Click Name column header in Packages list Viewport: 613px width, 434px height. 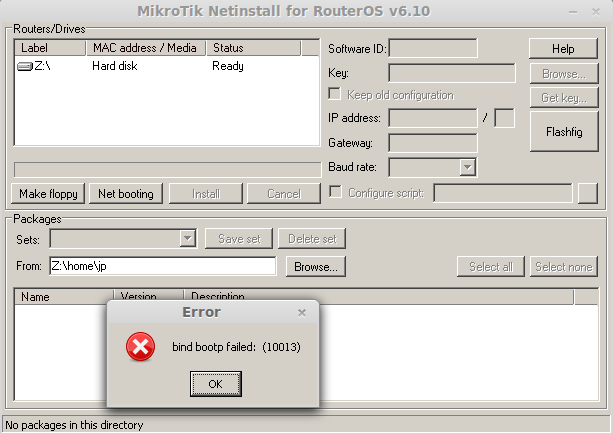click(x=64, y=297)
